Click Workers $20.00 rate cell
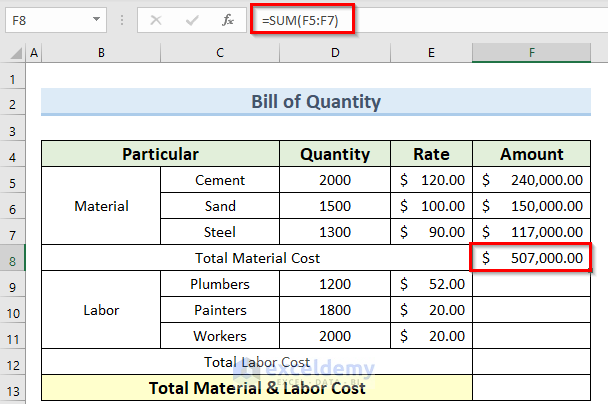Viewport: 608px width, 404px height. point(431,336)
